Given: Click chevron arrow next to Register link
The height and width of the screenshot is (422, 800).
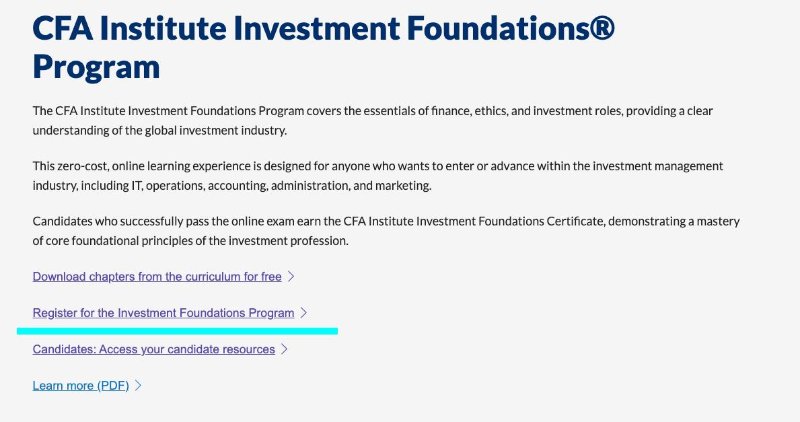Looking at the screenshot, I should tap(304, 313).
